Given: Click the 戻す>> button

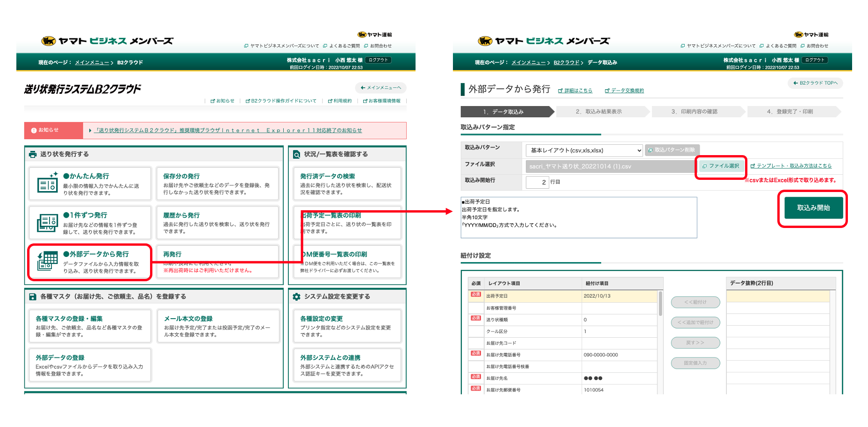Looking at the screenshot, I should click(696, 343).
